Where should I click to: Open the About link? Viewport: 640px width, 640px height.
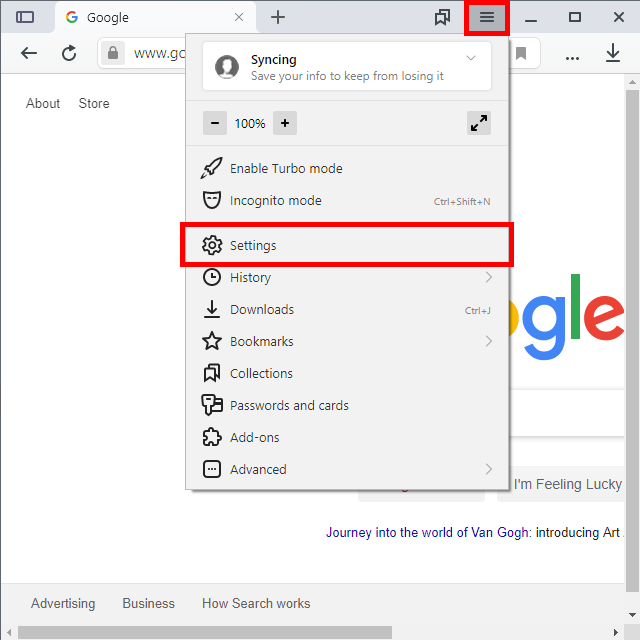(x=43, y=103)
